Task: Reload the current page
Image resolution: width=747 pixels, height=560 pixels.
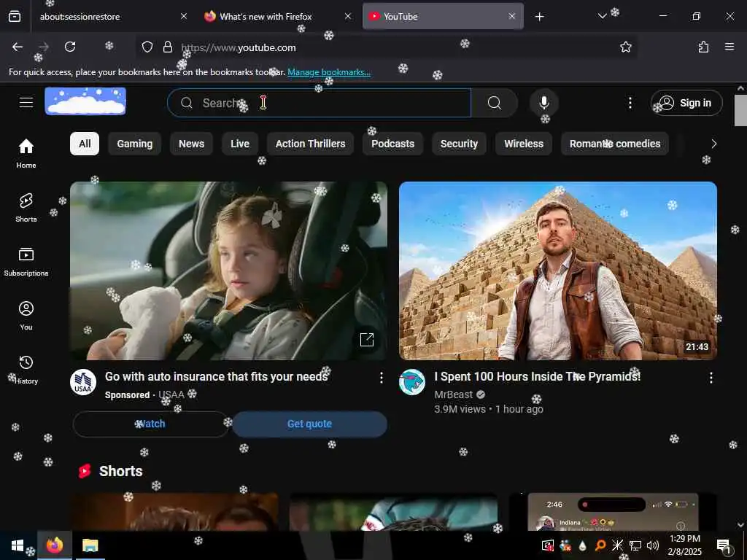Action: (70, 47)
